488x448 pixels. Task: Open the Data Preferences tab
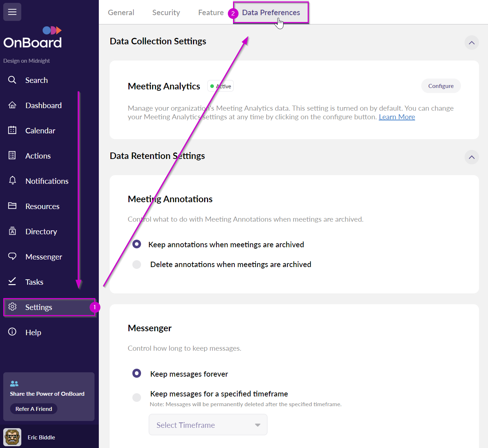click(271, 13)
